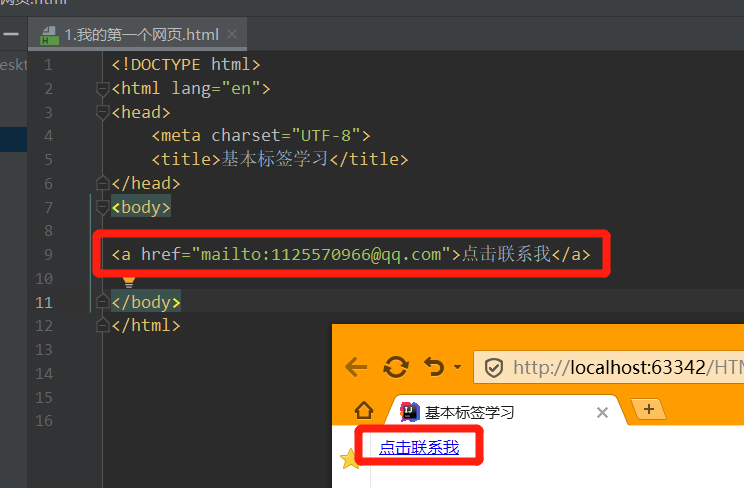This screenshot has height=488, width=744.
Task: Open dropdown arrow beside the undo icon
Action: tap(457, 367)
